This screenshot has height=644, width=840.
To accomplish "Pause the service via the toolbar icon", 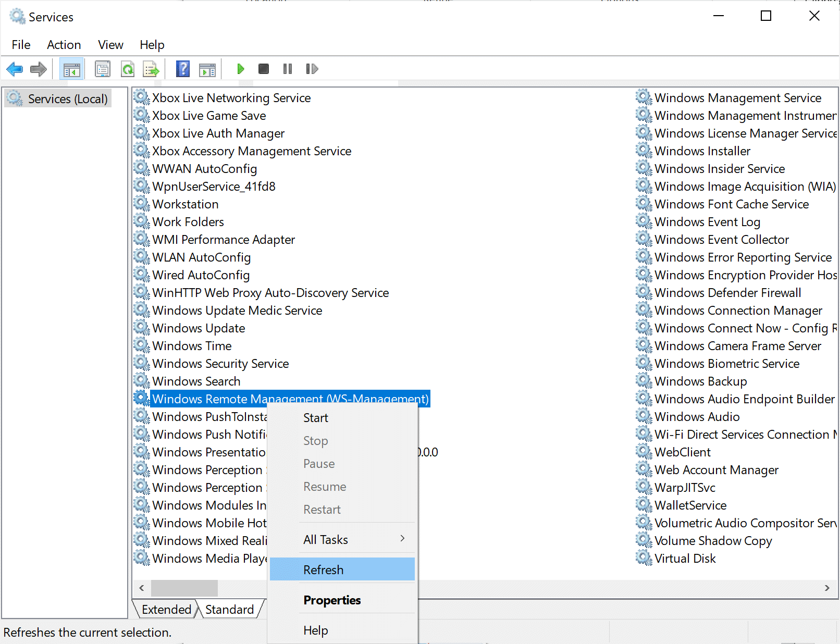I will point(287,68).
